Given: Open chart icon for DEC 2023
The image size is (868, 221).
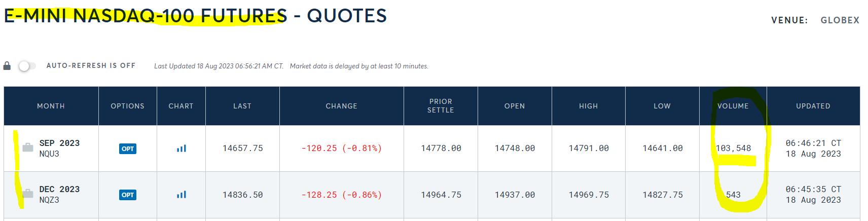Looking at the screenshot, I should pyautogui.click(x=182, y=195).
